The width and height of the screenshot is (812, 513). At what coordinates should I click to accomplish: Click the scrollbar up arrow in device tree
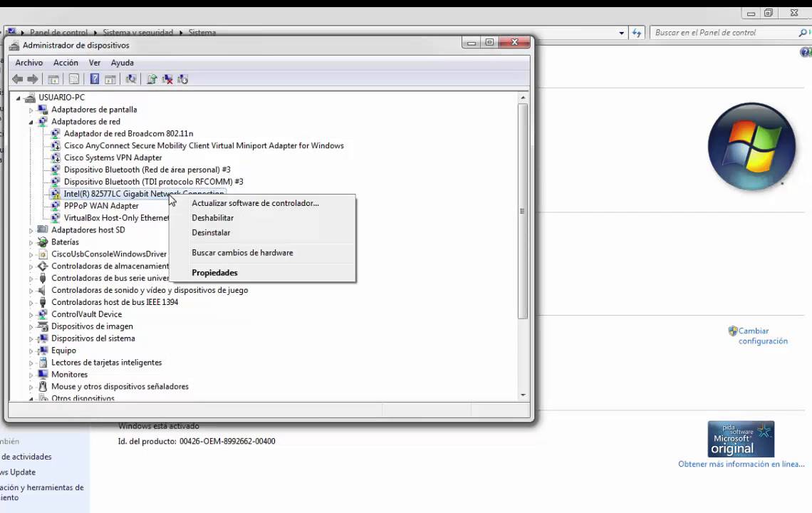523,98
